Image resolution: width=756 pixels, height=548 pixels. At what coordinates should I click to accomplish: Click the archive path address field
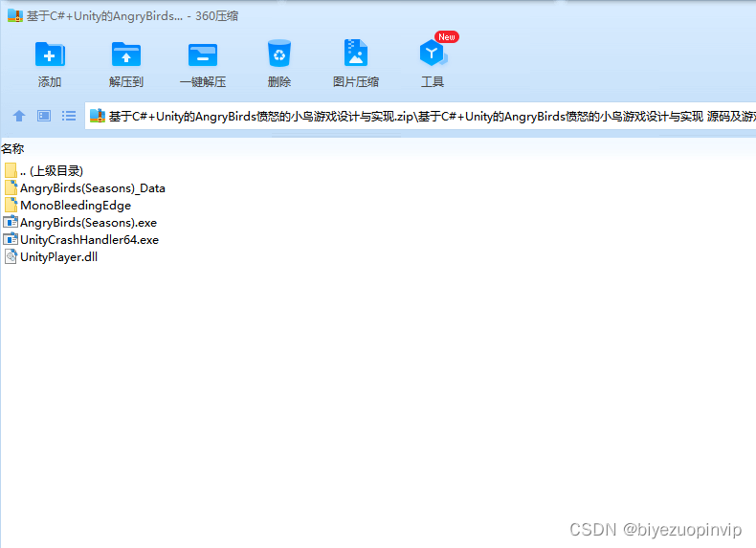point(420,116)
